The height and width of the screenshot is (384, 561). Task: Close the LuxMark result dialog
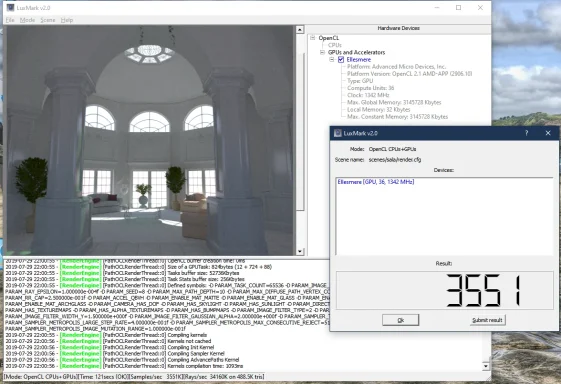548,133
